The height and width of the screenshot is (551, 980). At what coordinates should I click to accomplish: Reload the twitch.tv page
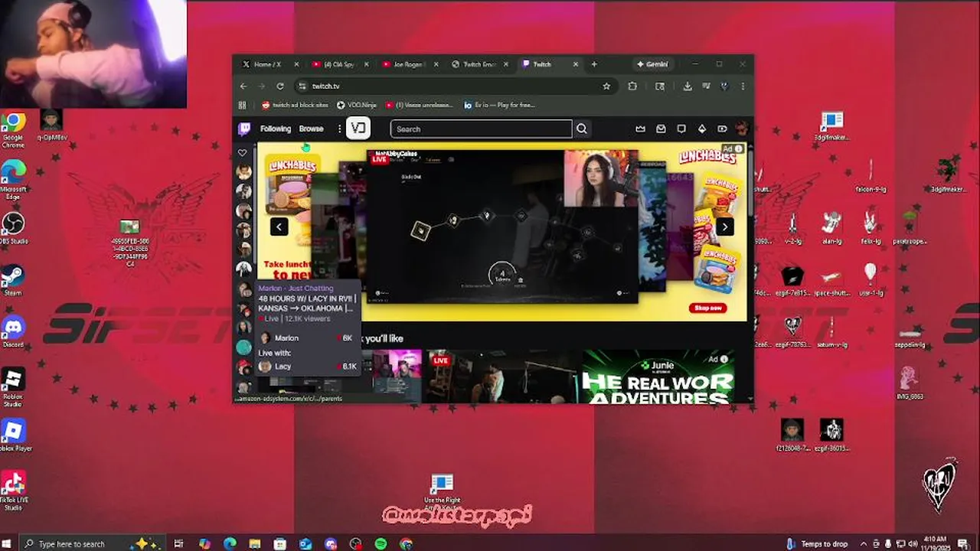coord(280,86)
